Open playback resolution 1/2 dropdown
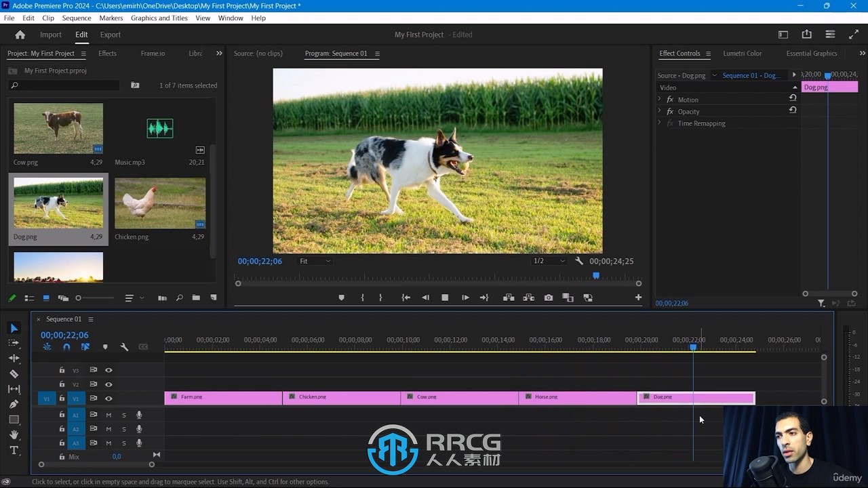Image resolution: width=868 pixels, height=488 pixels. coord(549,261)
